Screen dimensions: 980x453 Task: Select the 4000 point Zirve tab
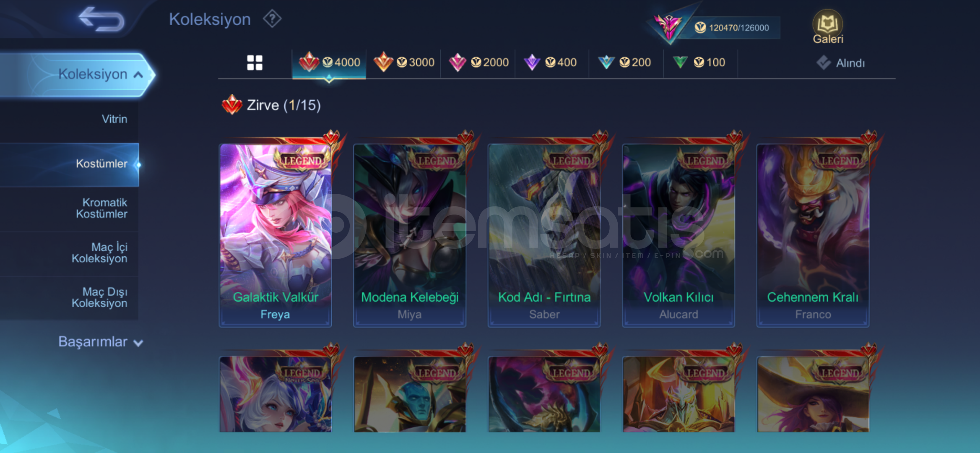point(329,63)
